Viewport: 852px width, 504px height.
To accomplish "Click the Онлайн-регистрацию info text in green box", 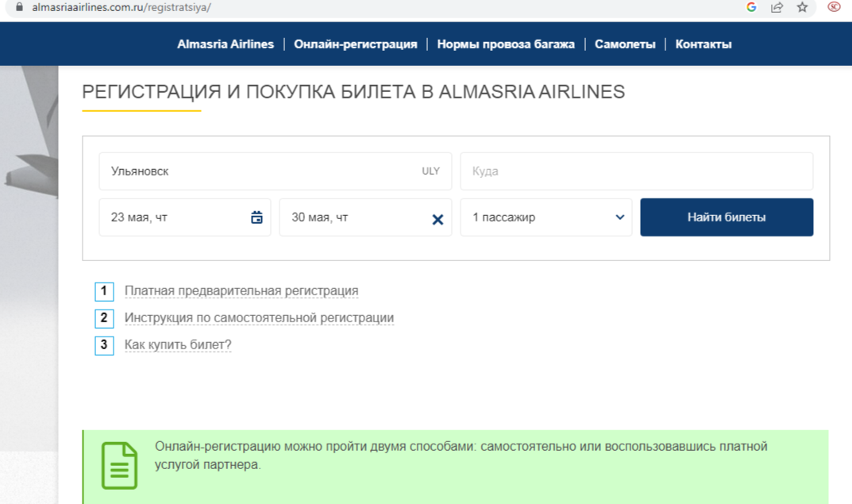I will pyautogui.click(x=461, y=455).
